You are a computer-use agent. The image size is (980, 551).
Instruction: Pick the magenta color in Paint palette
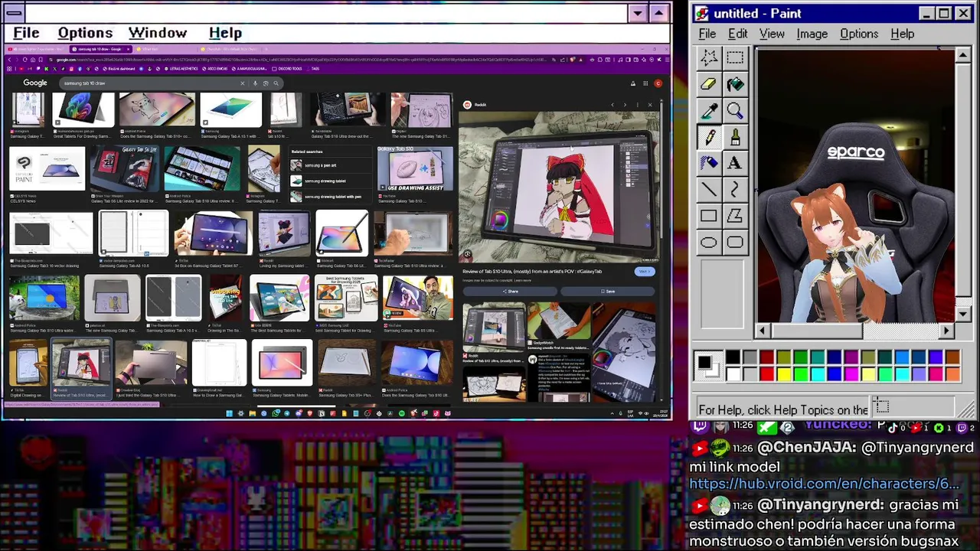[x=851, y=373]
